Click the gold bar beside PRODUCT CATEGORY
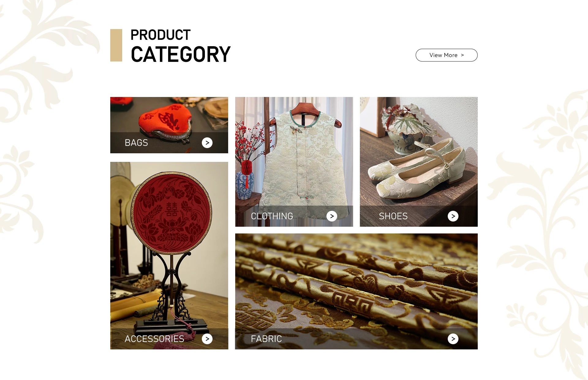The width and height of the screenshot is (588, 380). [116, 45]
